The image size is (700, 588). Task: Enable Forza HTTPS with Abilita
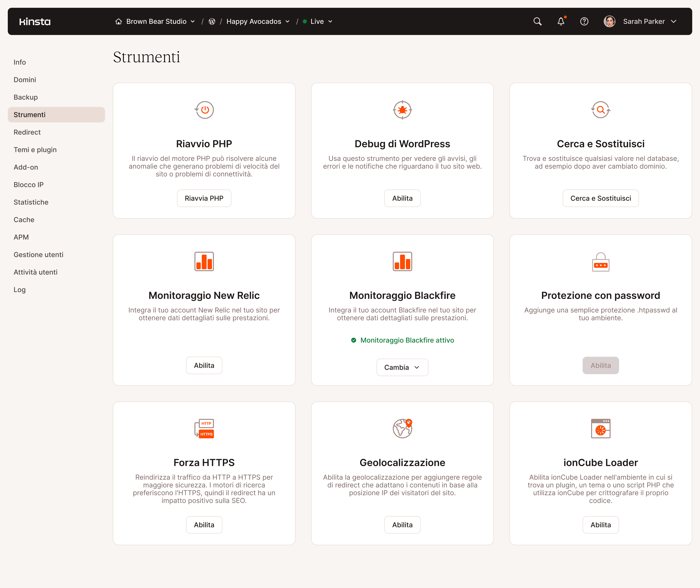tap(204, 525)
